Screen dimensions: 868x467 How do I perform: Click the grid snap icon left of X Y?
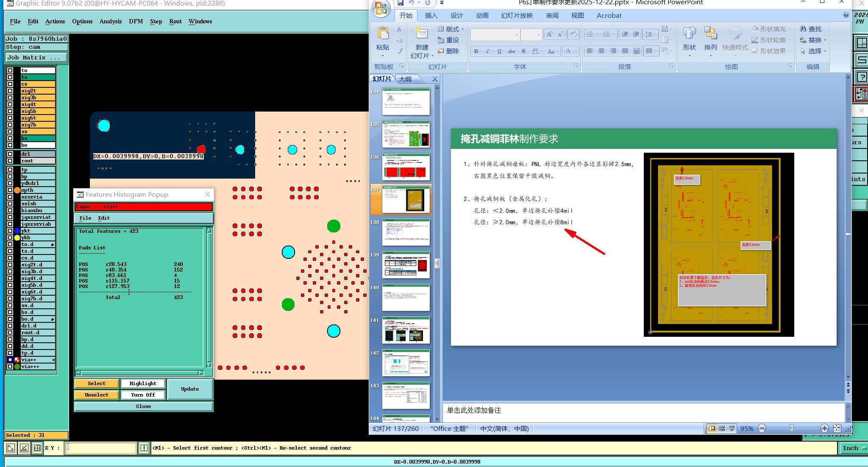coord(37,448)
